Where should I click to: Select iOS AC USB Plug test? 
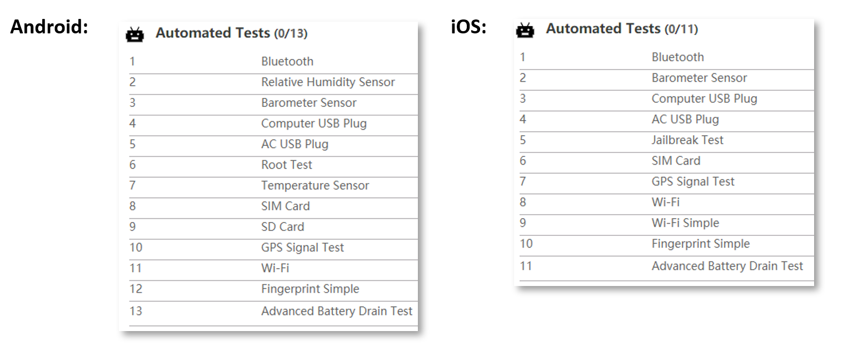[667, 119]
